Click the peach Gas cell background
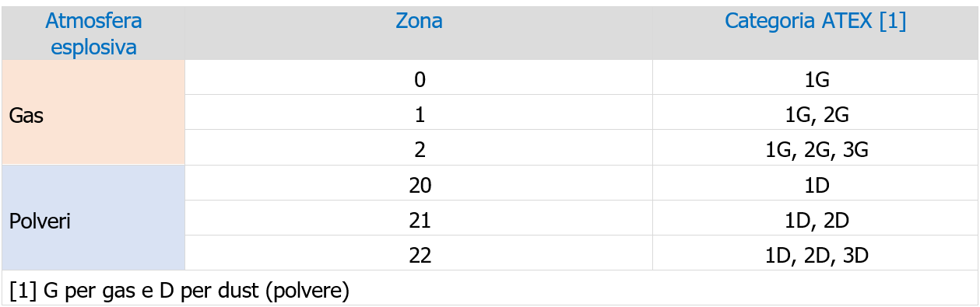Image resolution: width=980 pixels, height=307 pixels. (93, 113)
